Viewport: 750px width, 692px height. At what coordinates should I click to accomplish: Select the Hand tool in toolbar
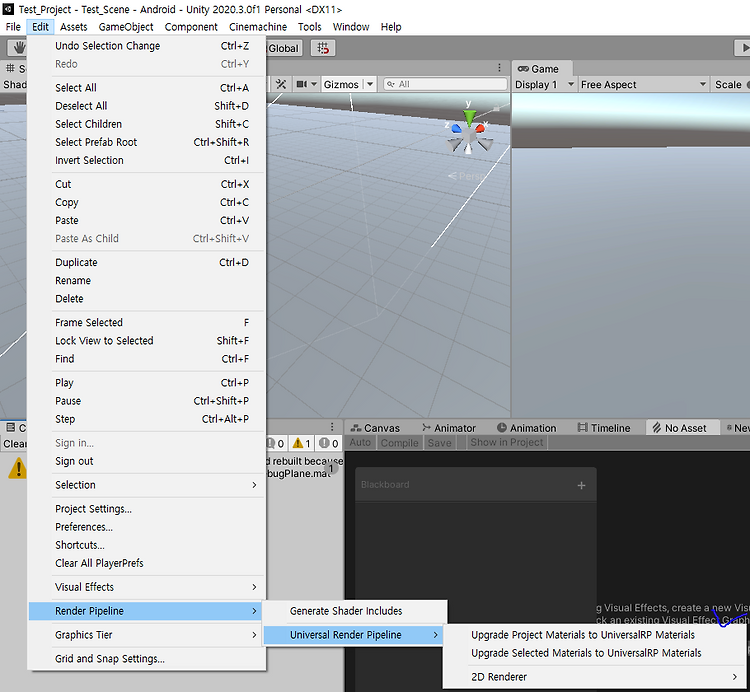point(17,48)
